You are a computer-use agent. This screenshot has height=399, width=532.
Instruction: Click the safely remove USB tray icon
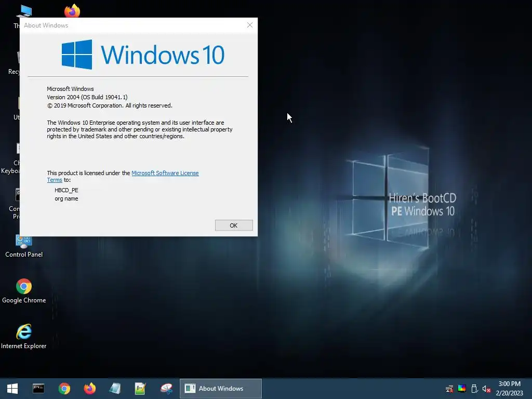pos(474,389)
